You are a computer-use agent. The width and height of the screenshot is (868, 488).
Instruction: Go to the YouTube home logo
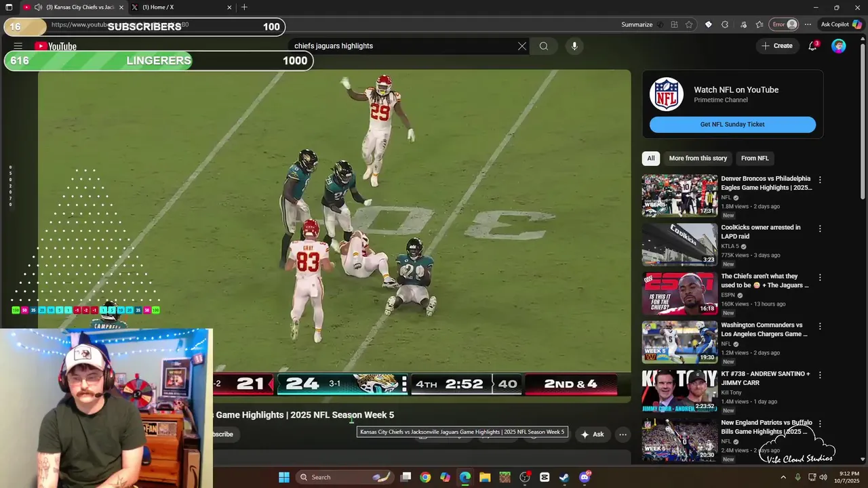pyautogui.click(x=56, y=46)
